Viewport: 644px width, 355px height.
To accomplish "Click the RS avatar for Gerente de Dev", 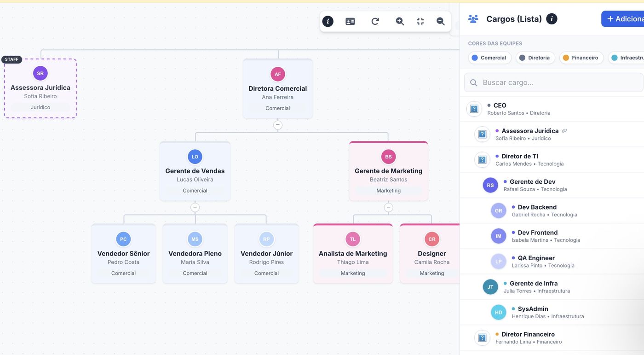I will click(x=490, y=185).
